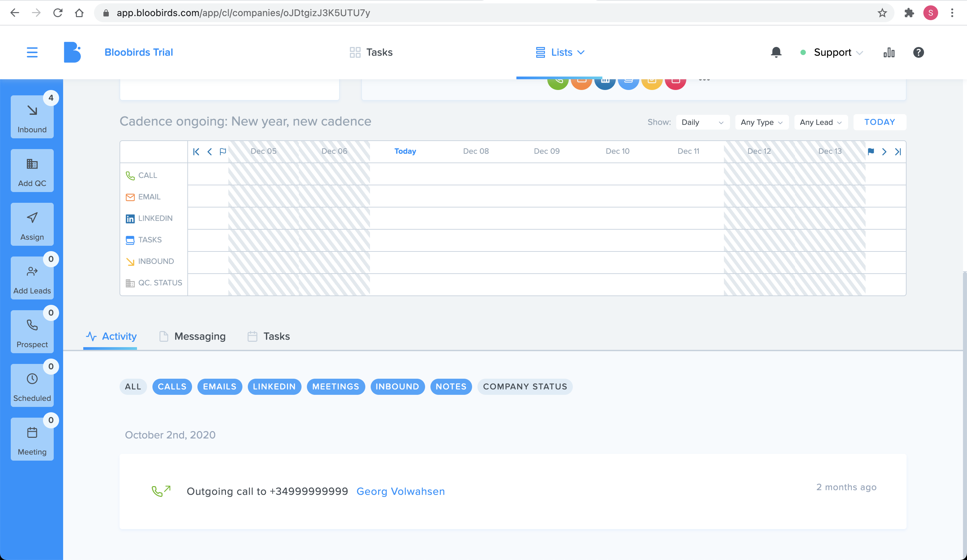Image resolution: width=967 pixels, height=560 pixels.
Task: Select the Today column header
Action: click(405, 151)
